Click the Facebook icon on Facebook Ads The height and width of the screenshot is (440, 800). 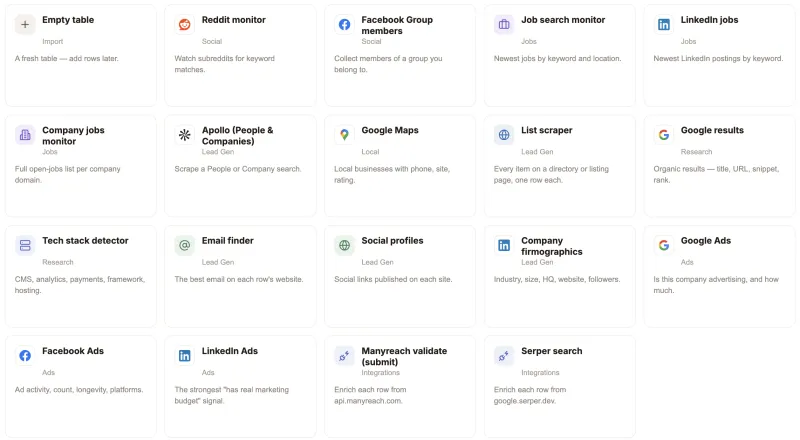click(25, 355)
